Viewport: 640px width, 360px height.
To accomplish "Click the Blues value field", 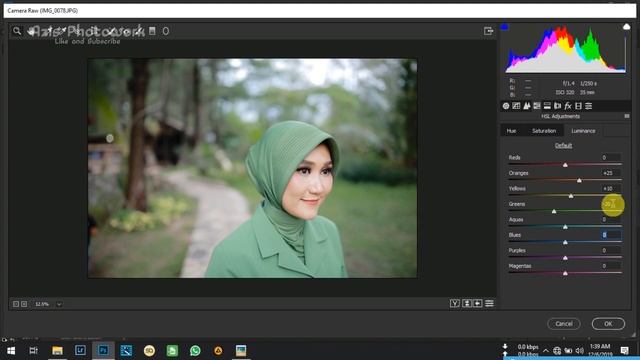I will coord(611,235).
